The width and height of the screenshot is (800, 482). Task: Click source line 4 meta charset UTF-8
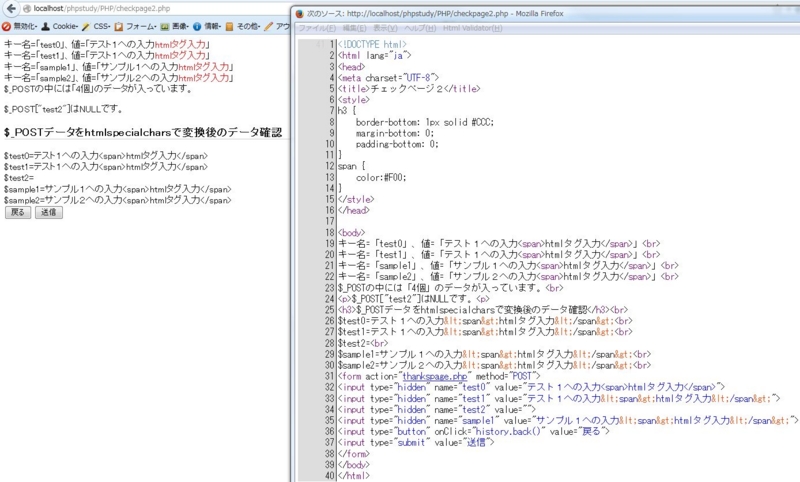pos(388,78)
